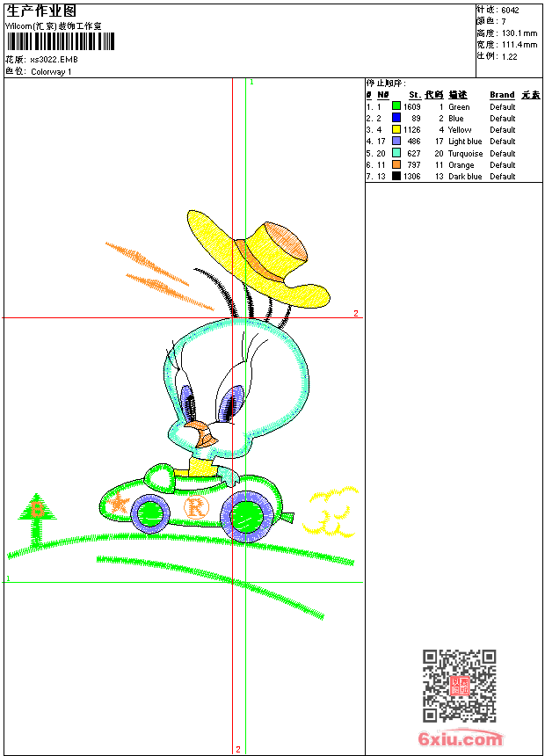The height and width of the screenshot is (756, 545).
Task: Select the turquoise color swatch in row 5
Action: coord(396,153)
